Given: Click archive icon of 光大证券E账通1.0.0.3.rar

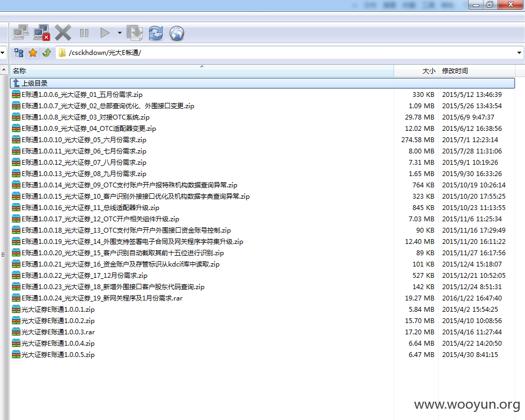Looking at the screenshot, I should coord(16,332).
